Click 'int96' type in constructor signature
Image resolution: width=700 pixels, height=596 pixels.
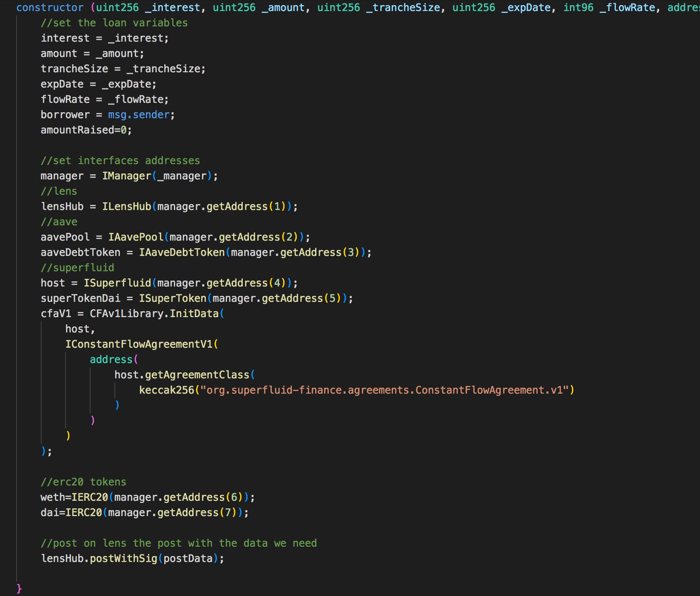[578, 8]
